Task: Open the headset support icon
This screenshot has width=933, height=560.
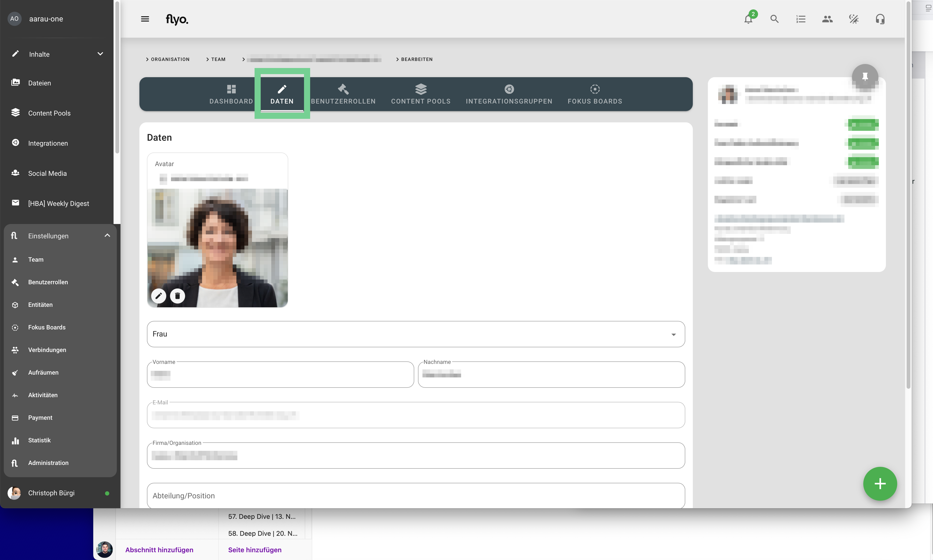Action: [x=880, y=19]
